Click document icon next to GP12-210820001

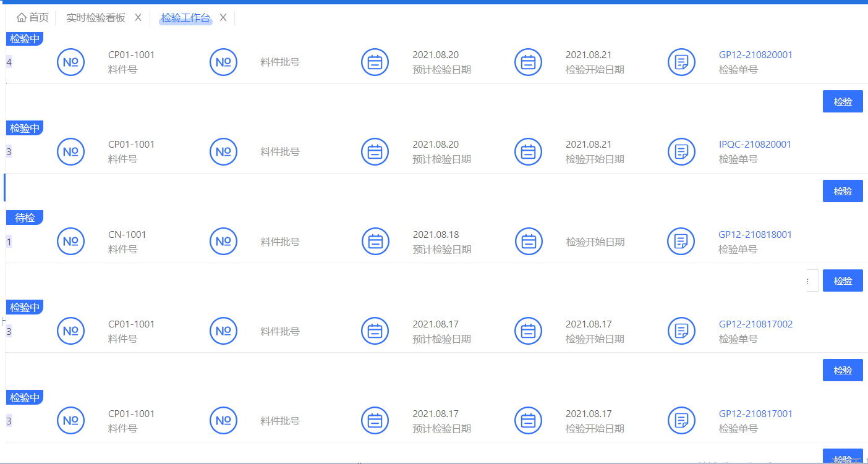pos(682,62)
